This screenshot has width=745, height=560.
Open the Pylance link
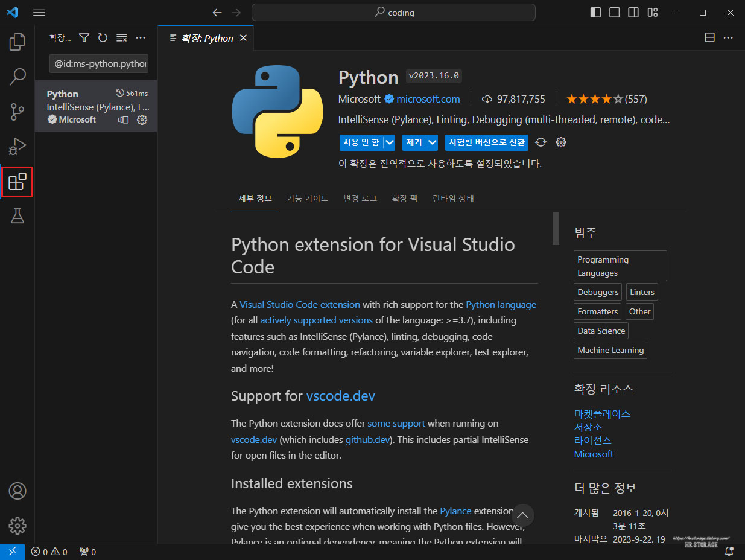click(455, 511)
